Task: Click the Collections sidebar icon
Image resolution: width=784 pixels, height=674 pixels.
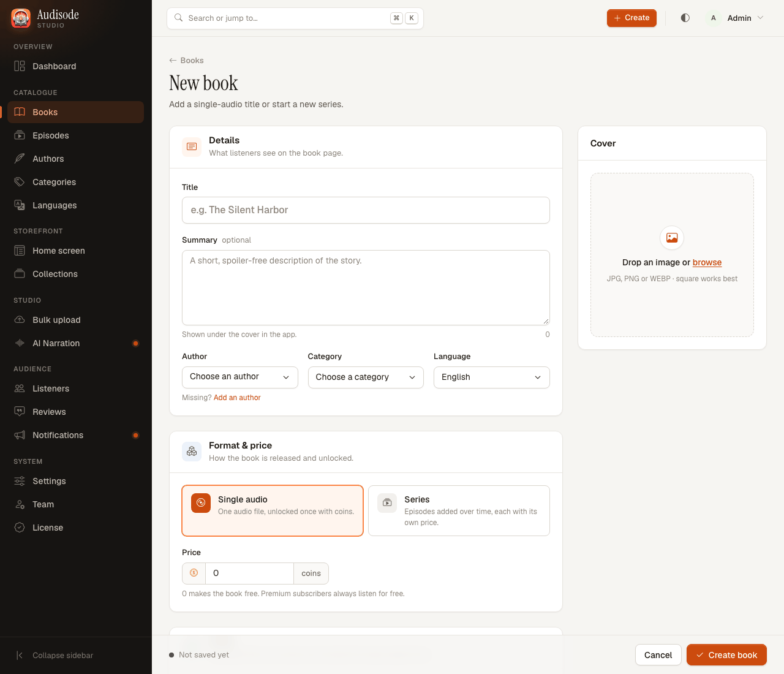Action: click(20, 274)
